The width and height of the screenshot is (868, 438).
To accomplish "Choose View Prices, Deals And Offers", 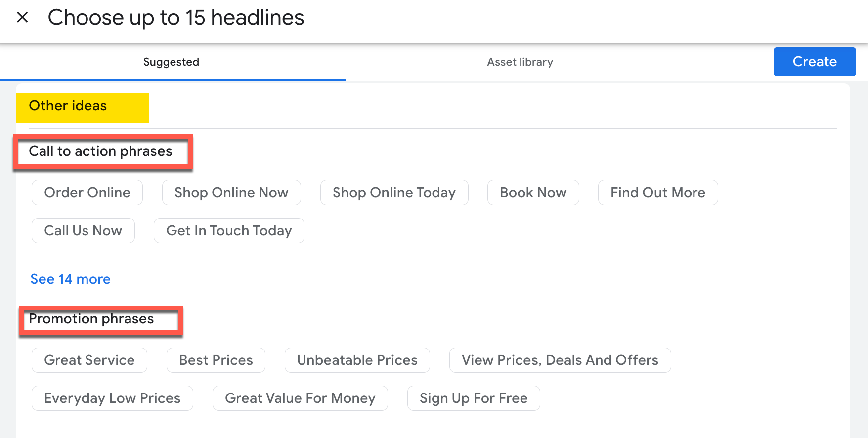I will click(x=560, y=360).
